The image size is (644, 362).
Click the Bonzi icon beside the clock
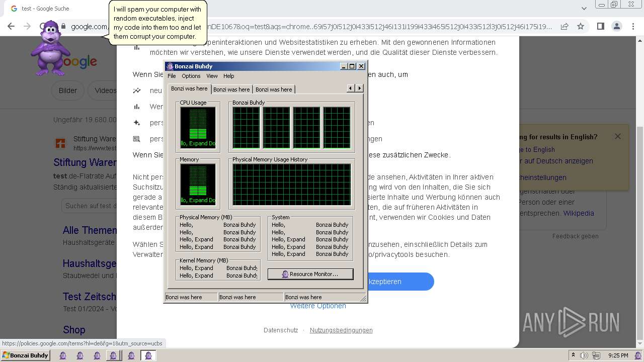pyautogui.click(x=638, y=355)
